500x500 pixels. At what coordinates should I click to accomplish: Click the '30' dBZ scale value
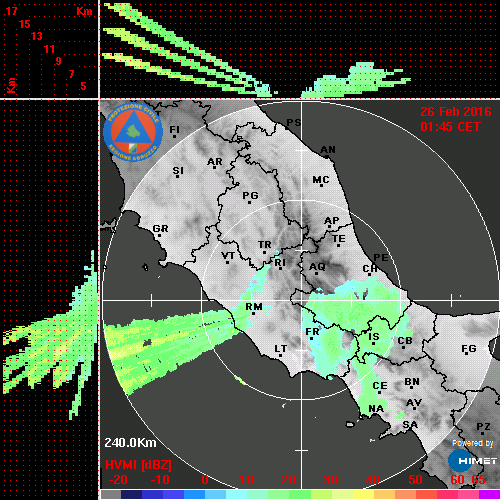click(330, 480)
